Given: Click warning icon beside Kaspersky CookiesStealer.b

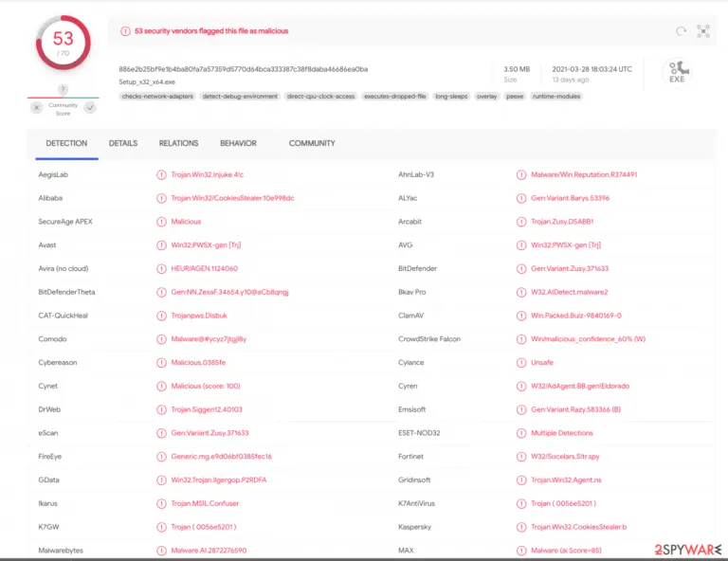Looking at the screenshot, I should pyautogui.click(x=521, y=527).
